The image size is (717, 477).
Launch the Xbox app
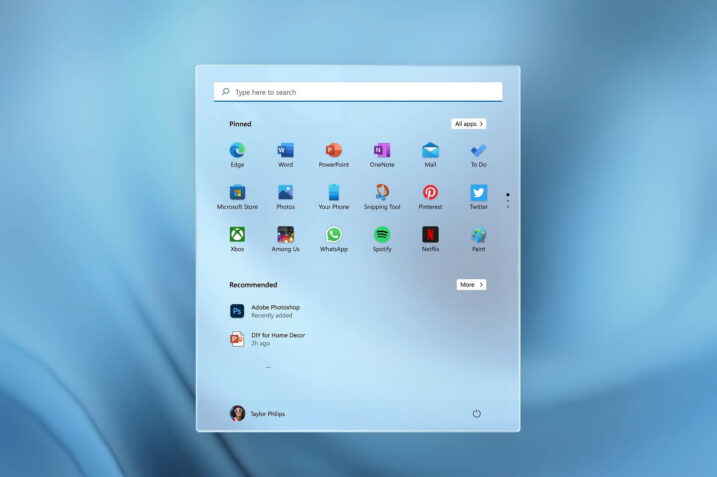click(237, 235)
